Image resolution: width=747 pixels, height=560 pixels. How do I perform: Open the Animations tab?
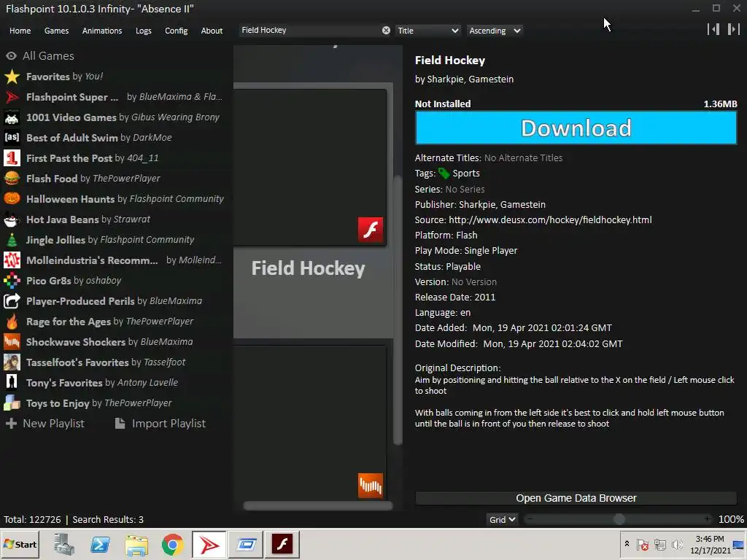point(102,31)
